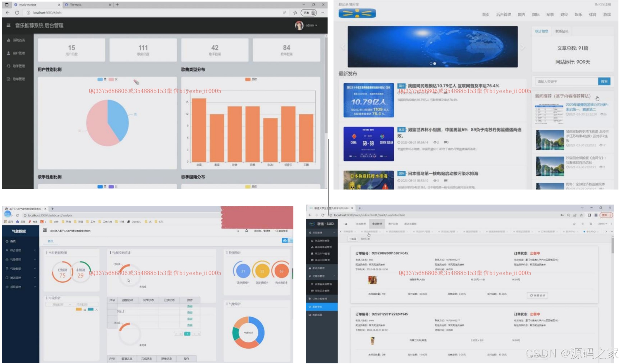Toggle the 男 legend in user gender chart
Screen dimensions: 620x364
click(102, 80)
